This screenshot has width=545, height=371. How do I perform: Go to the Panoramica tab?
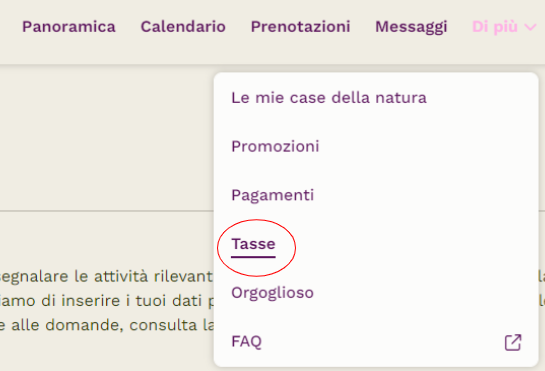69,27
